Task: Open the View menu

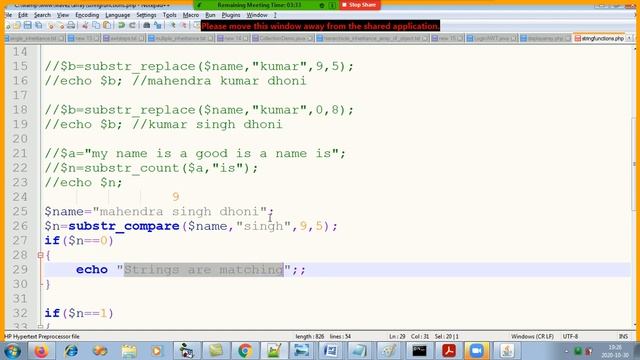Action: (x=62, y=15)
